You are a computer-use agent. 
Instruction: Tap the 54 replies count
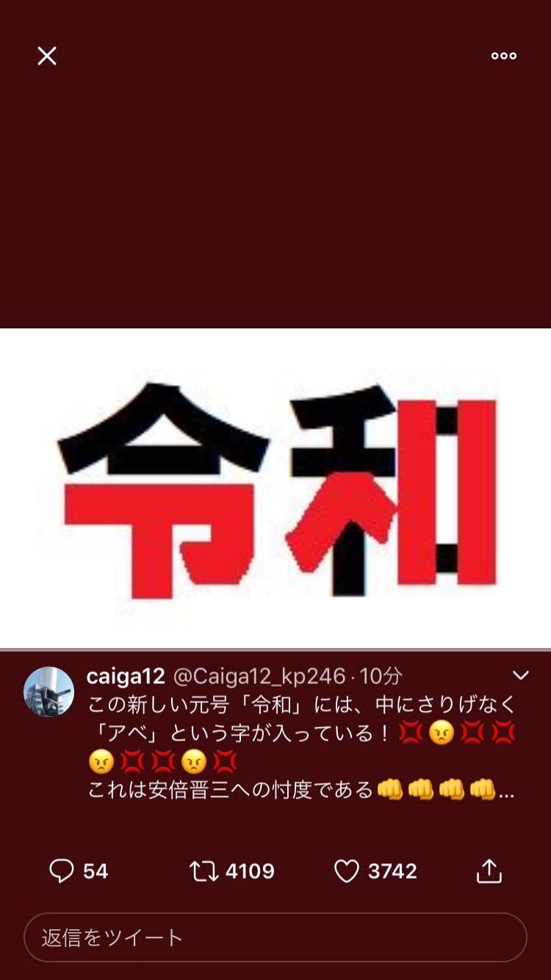[96, 871]
